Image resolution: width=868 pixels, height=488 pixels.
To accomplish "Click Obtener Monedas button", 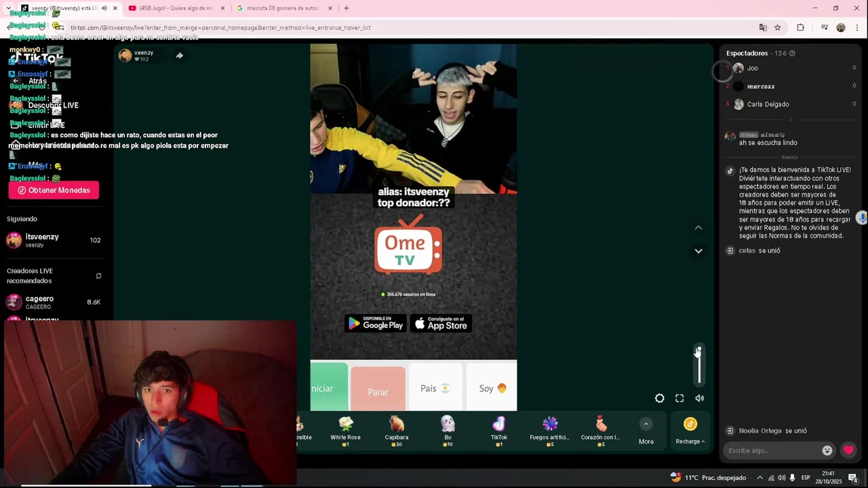I will click(54, 190).
